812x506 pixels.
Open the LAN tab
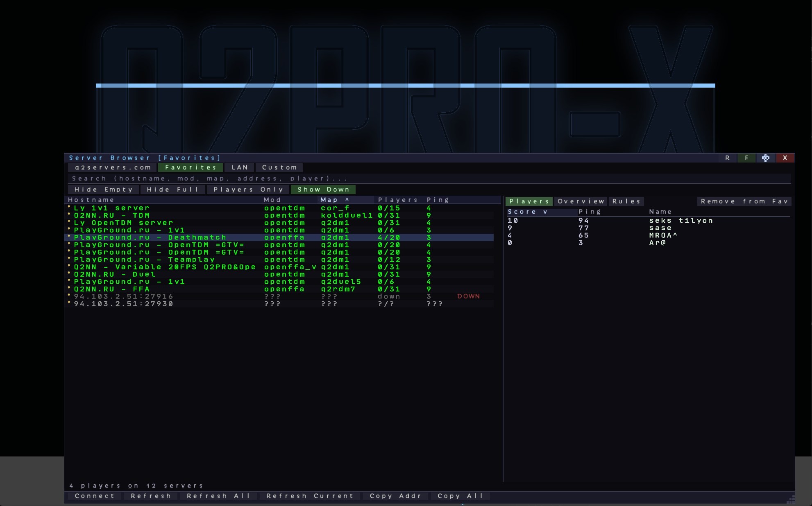240,167
